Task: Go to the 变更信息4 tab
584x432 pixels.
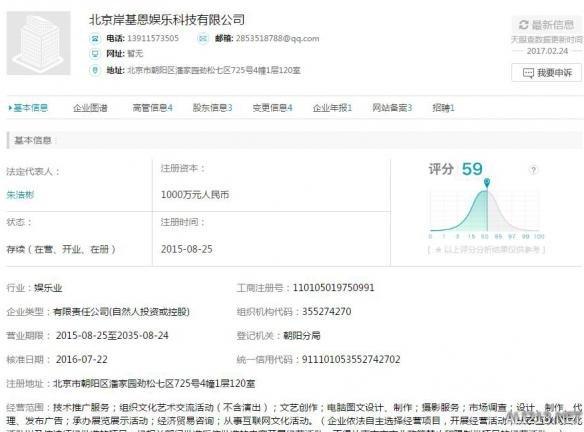Action: (x=272, y=108)
